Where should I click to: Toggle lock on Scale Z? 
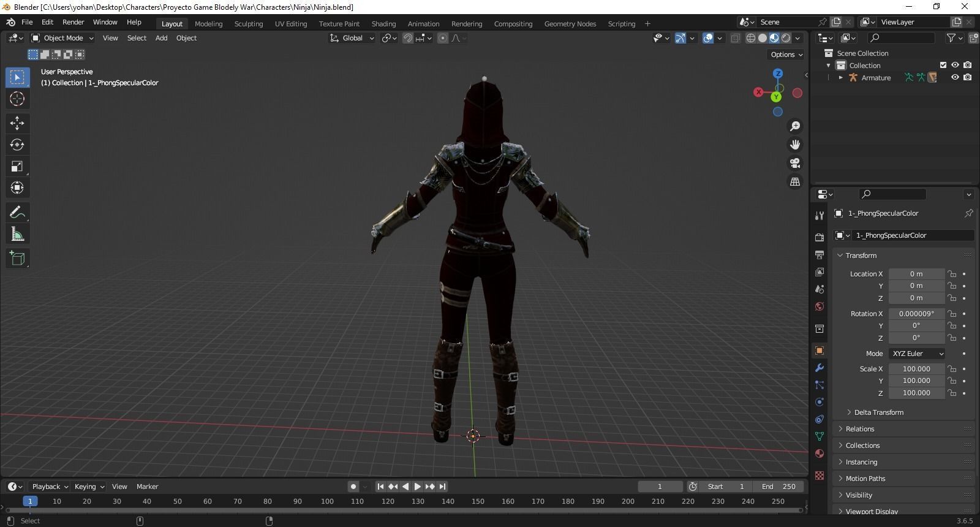click(952, 393)
